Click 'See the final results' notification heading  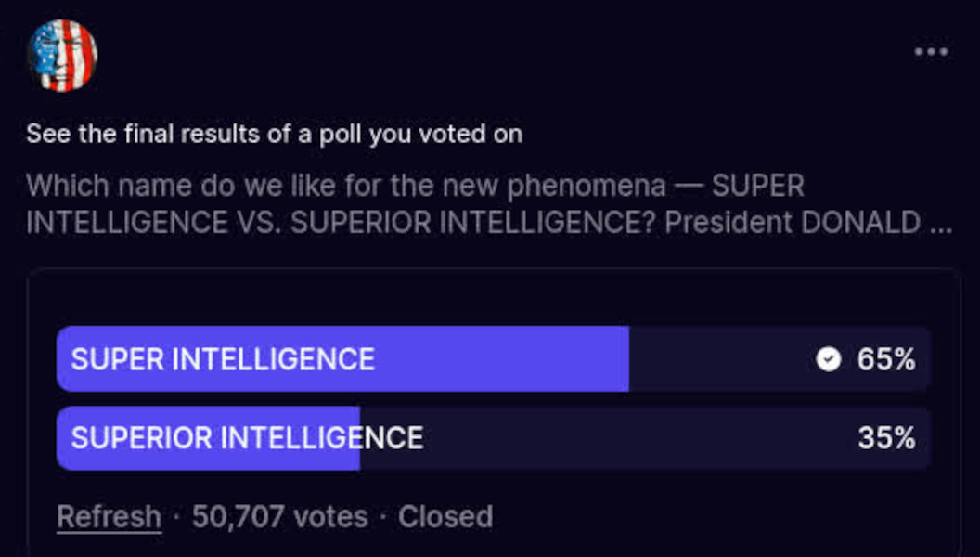click(x=275, y=134)
